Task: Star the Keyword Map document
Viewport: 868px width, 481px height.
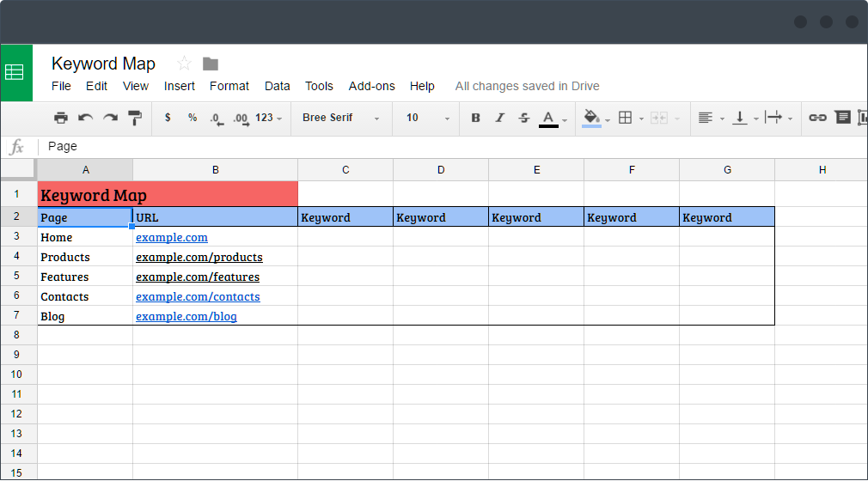Action: [184, 64]
